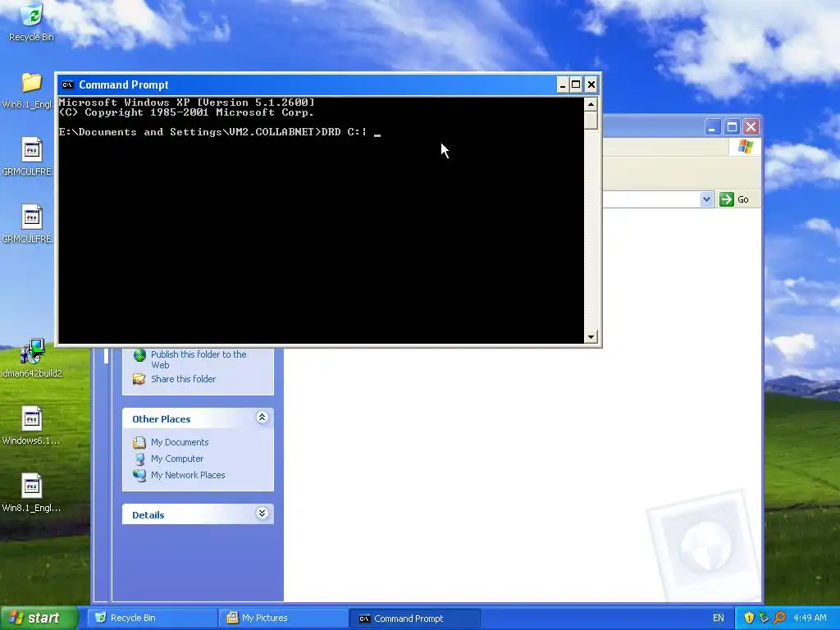
Task: Maximize the My Pictures window
Action: [x=732, y=127]
